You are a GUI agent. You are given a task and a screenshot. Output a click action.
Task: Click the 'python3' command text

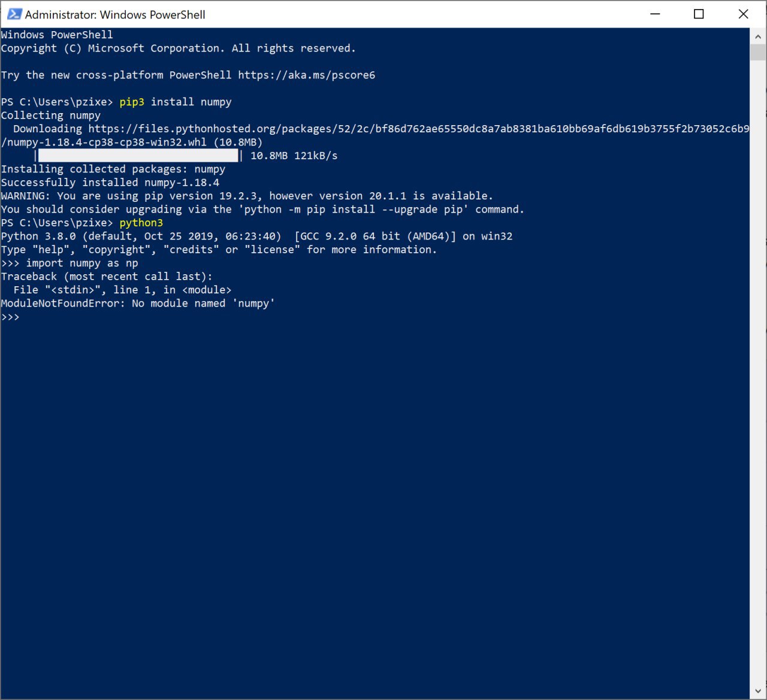141,223
